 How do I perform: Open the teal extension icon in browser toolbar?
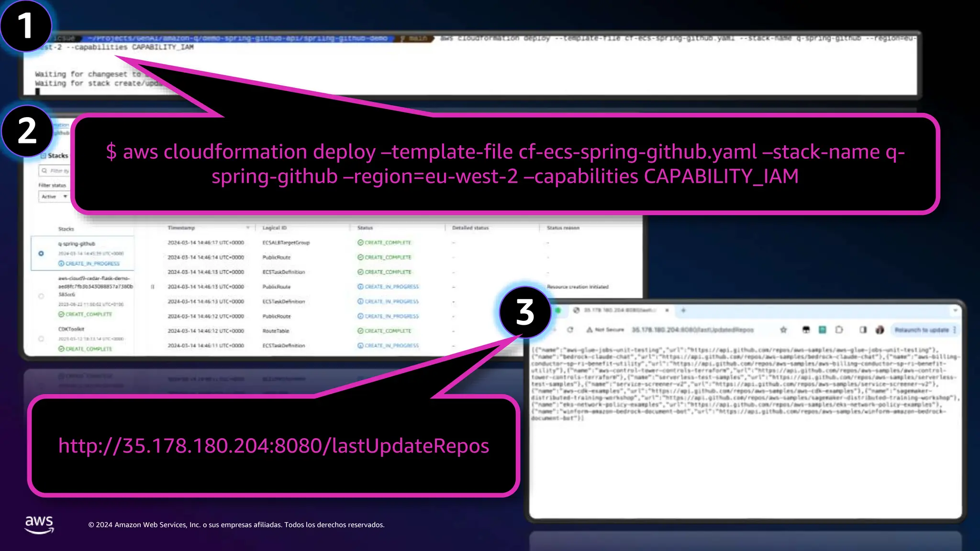pyautogui.click(x=822, y=330)
